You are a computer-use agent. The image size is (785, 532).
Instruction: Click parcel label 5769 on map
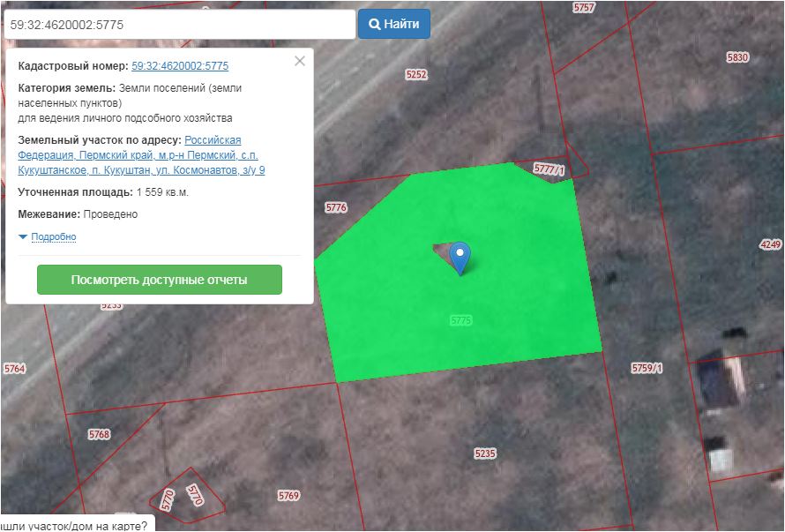pos(288,496)
